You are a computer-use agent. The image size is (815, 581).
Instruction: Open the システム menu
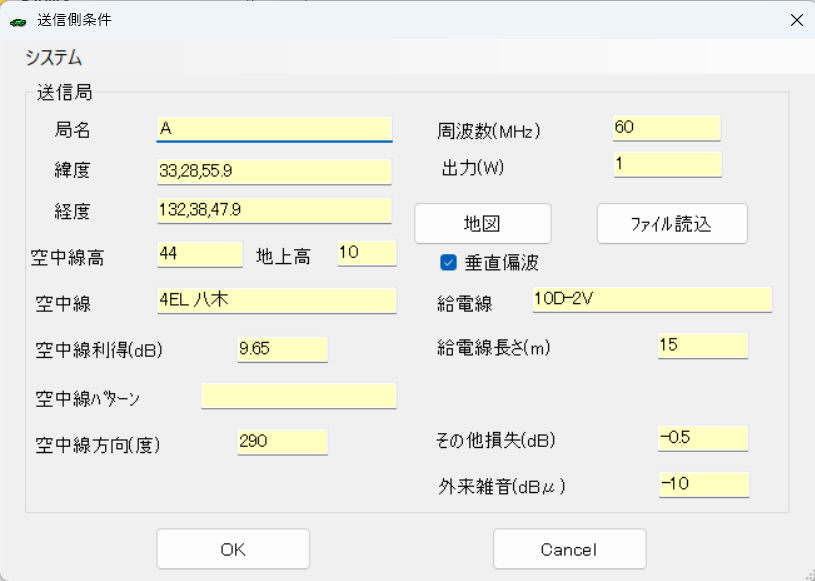click(x=53, y=58)
